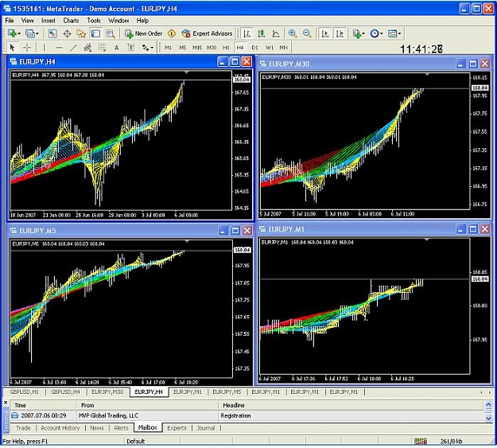Expand the Profiles dropdown arrow
Screen dimensions: 497x448
point(37,33)
